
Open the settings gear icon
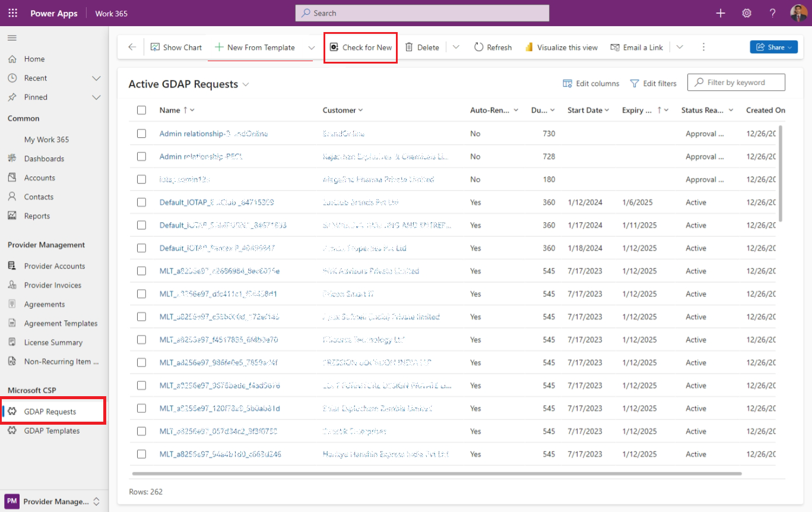tap(747, 13)
